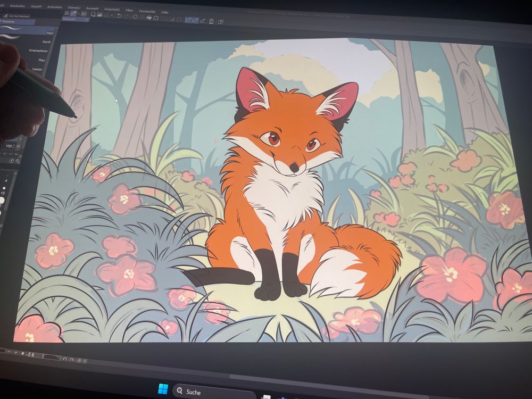Click the small arrow after reset rotation icon
Viewport: 532px width, 399px height.
[85, 361]
